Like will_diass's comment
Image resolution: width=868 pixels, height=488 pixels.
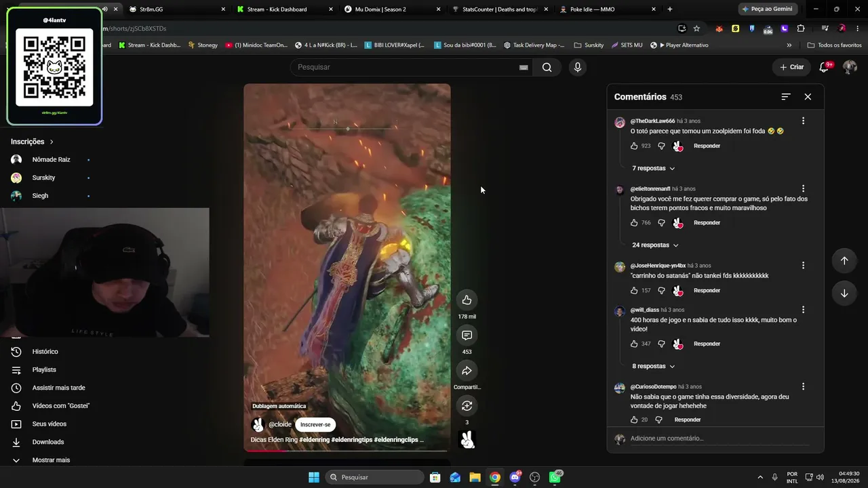(634, 344)
